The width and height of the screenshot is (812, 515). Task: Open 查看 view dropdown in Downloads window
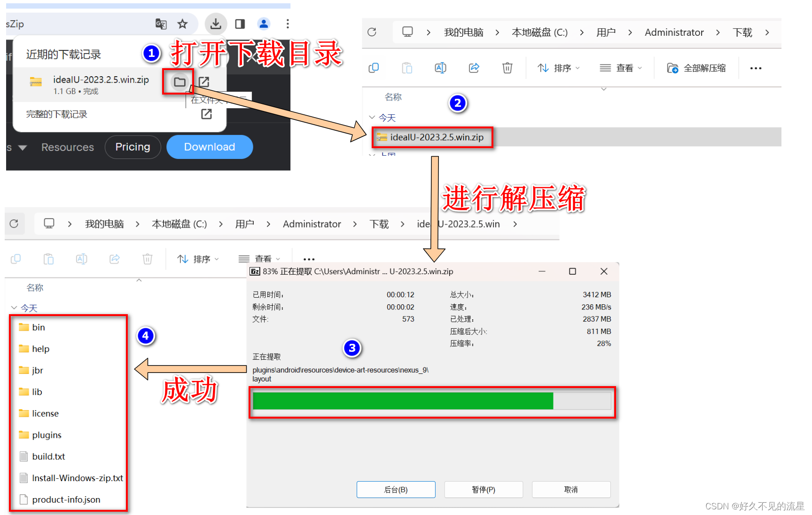[621, 68]
